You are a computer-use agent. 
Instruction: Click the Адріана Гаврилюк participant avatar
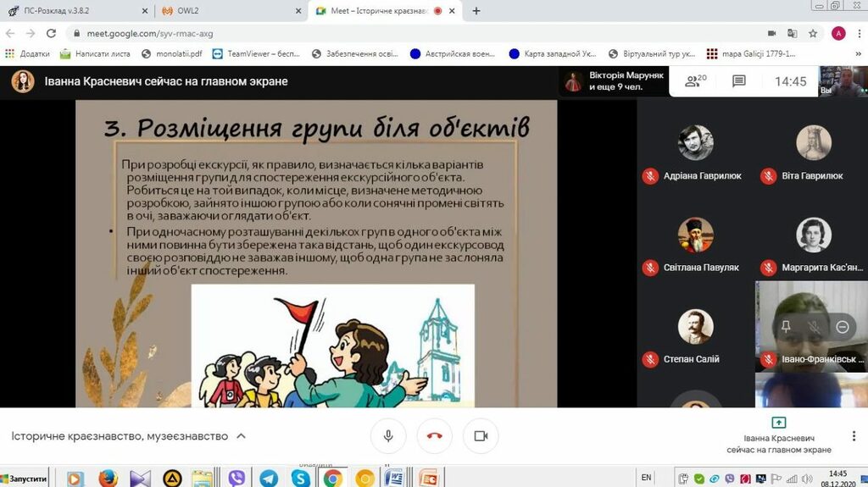pos(695,142)
